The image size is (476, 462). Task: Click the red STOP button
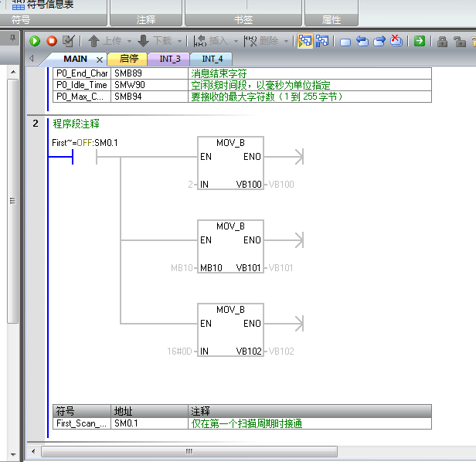(52, 41)
